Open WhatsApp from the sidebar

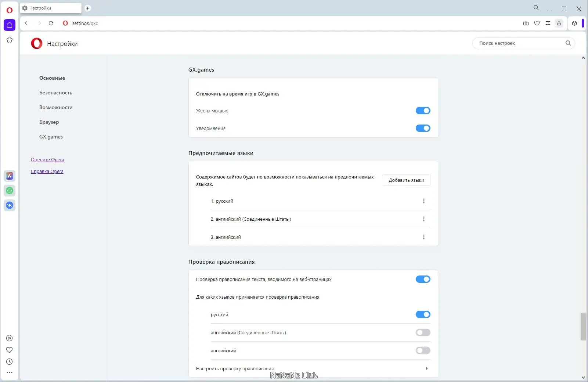tap(10, 191)
